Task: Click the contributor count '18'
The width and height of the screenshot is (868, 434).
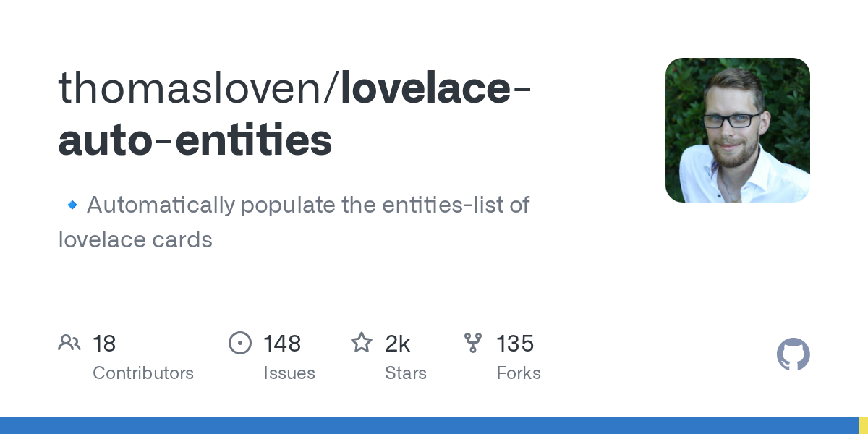Action: pos(104,344)
